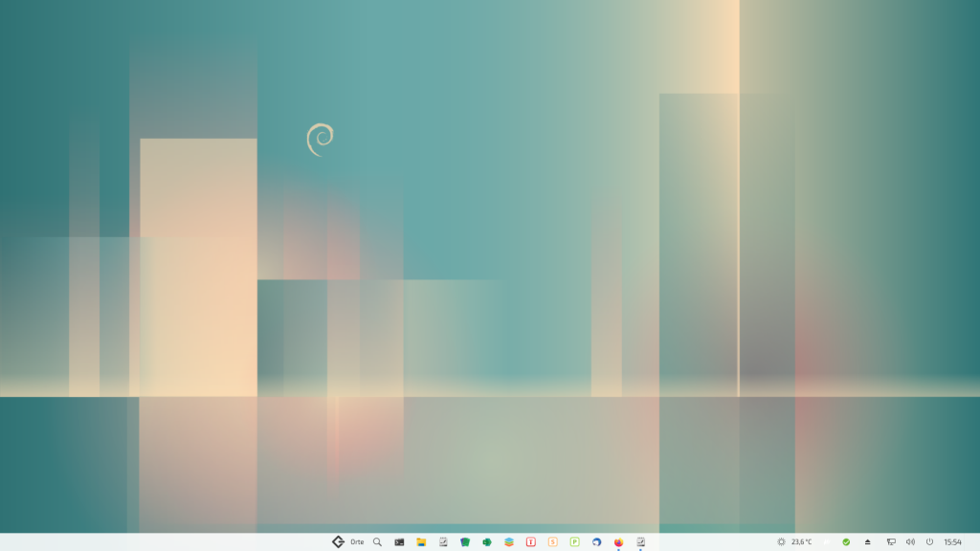
Task: Launch the terminal from the panel
Action: [399, 541]
